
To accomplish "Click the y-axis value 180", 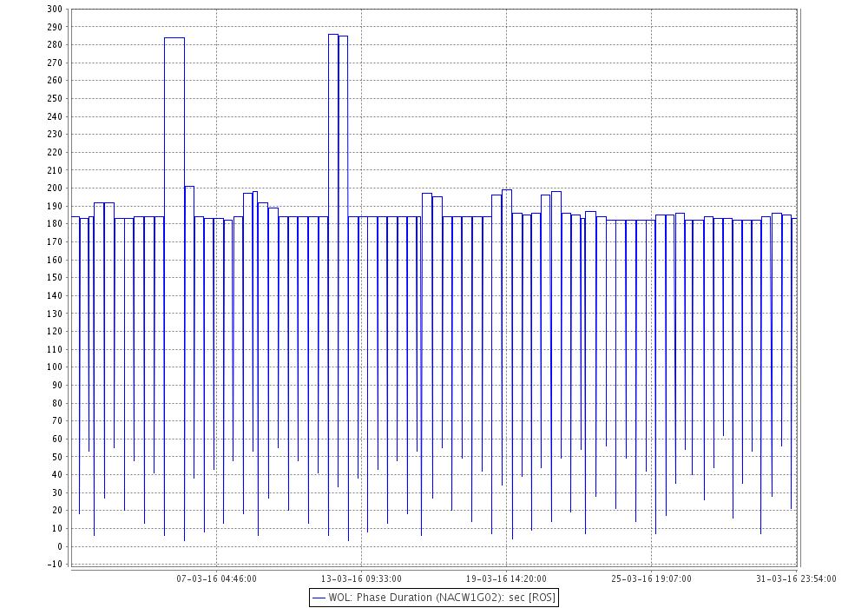I will [x=55, y=224].
